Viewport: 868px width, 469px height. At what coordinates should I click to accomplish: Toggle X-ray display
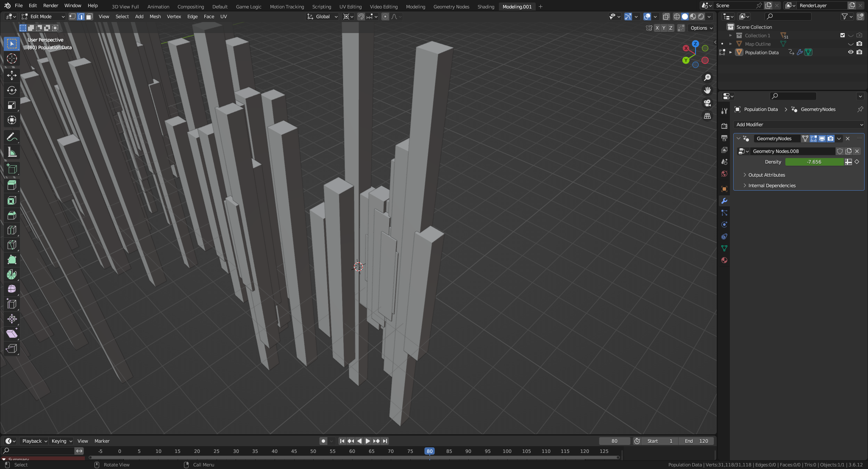pos(666,17)
